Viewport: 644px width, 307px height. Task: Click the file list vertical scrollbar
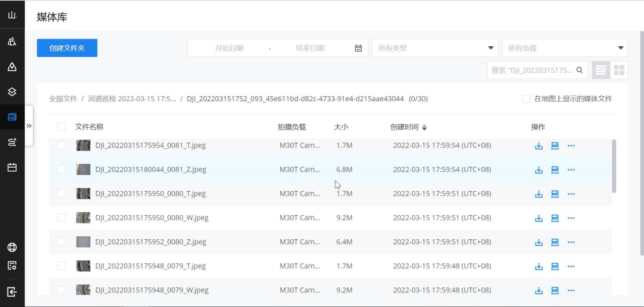pyautogui.click(x=614, y=166)
